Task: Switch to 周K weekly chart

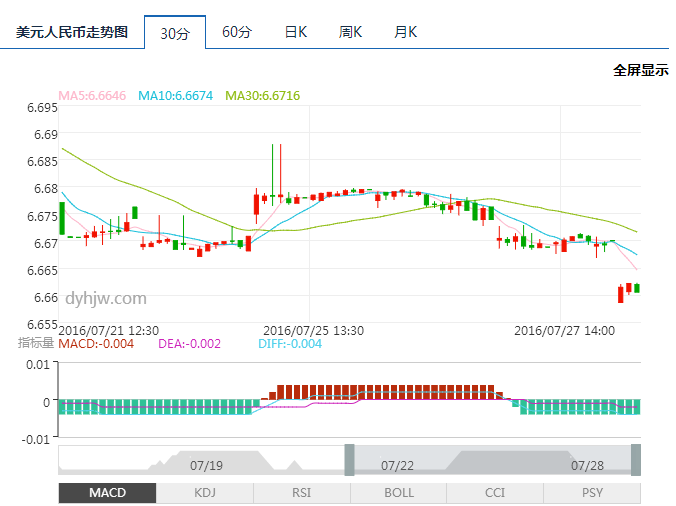Action: pyautogui.click(x=350, y=32)
